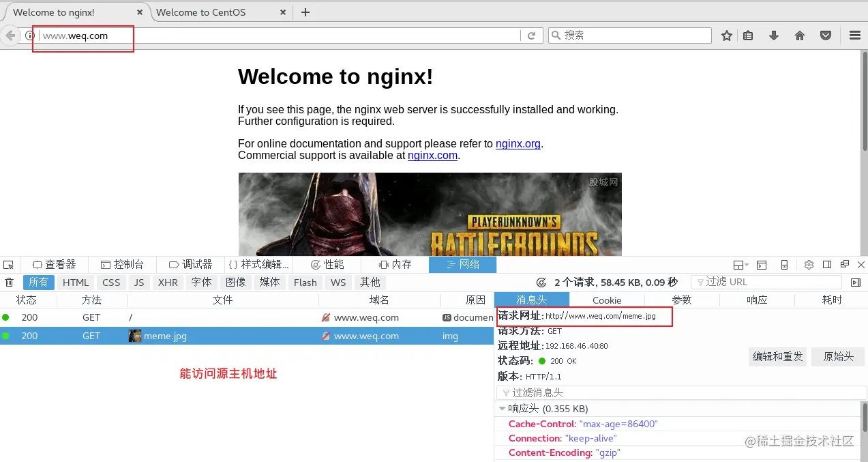Viewport: 868px width, 462px height.
Task: Toggle the 图像 (Images) request filter
Action: (236, 282)
